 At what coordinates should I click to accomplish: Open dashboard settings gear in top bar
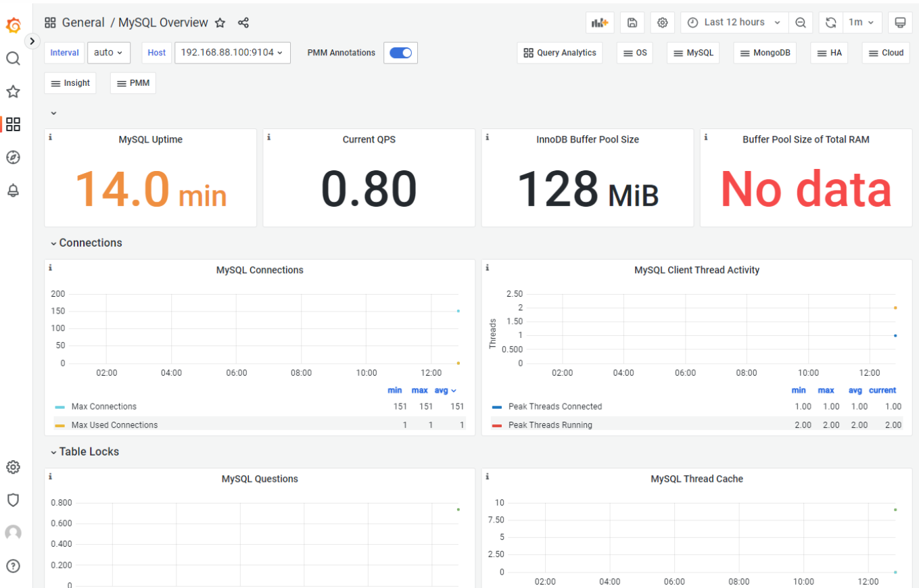point(663,22)
